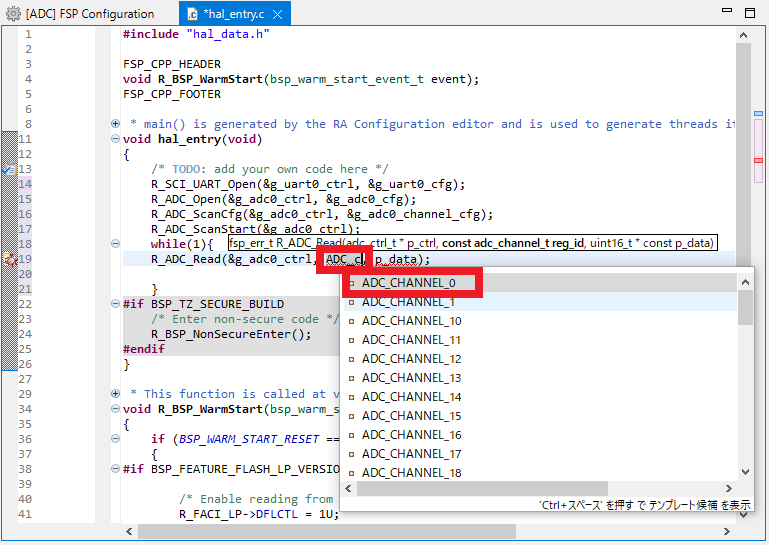Pick ADC_CHANNEL_13 from the completion list

click(x=539, y=378)
